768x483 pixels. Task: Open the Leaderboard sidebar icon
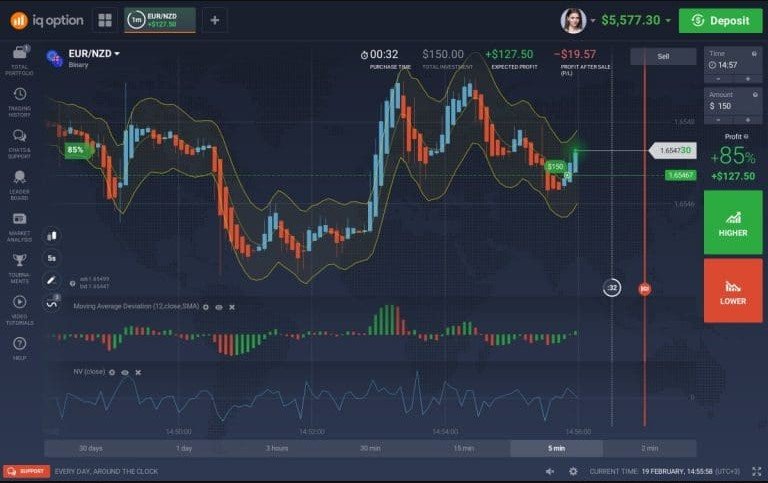20,181
